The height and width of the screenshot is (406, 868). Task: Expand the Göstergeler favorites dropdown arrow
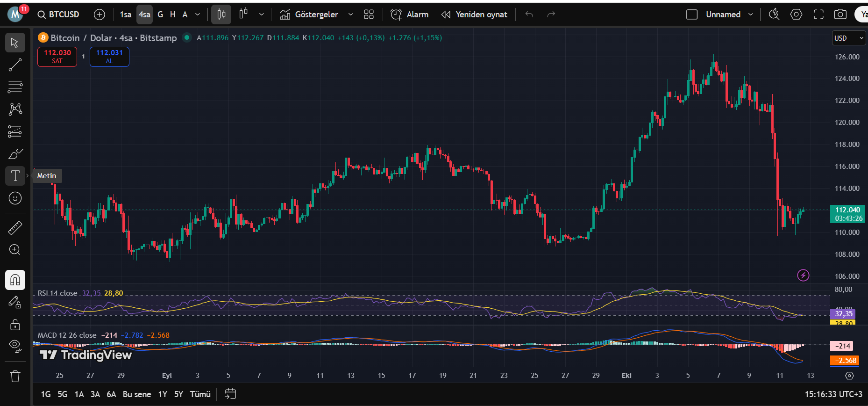tap(350, 14)
